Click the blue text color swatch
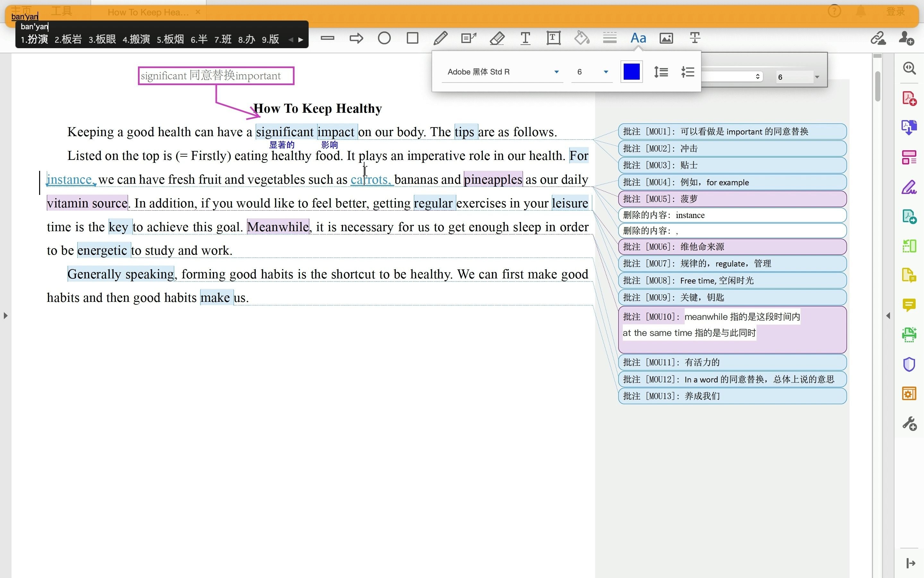 631,72
